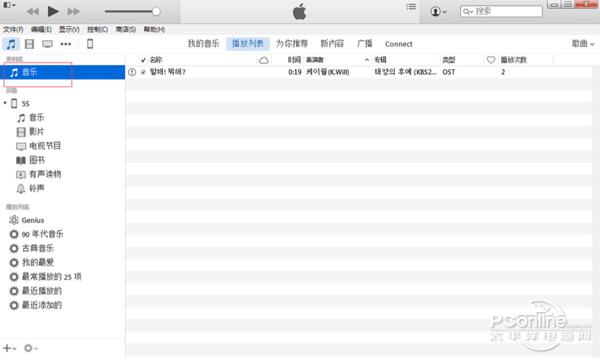Image resolution: width=600 pixels, height=361 pixels.
Task: Open the Up Next list icon
Action: [x=411, y=7]
